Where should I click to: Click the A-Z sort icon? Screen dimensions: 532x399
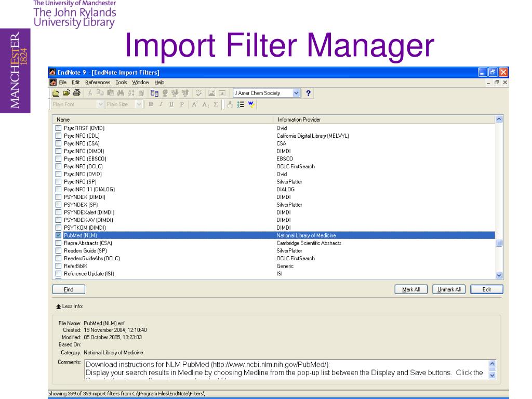pos(131,93)
